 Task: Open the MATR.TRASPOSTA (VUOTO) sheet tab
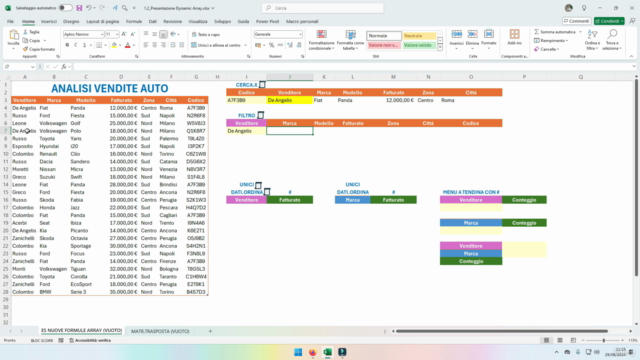[160, 331]
